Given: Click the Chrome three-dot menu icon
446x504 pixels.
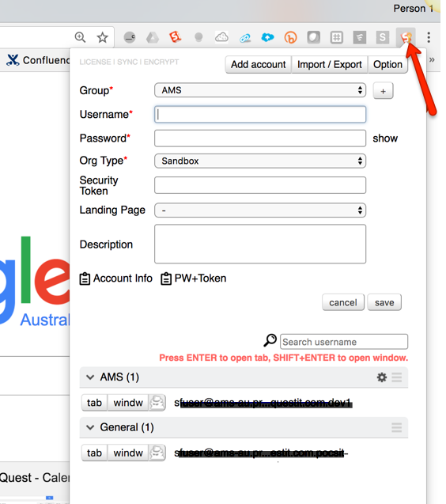Looking at the screenshot, I should [429, 37].
